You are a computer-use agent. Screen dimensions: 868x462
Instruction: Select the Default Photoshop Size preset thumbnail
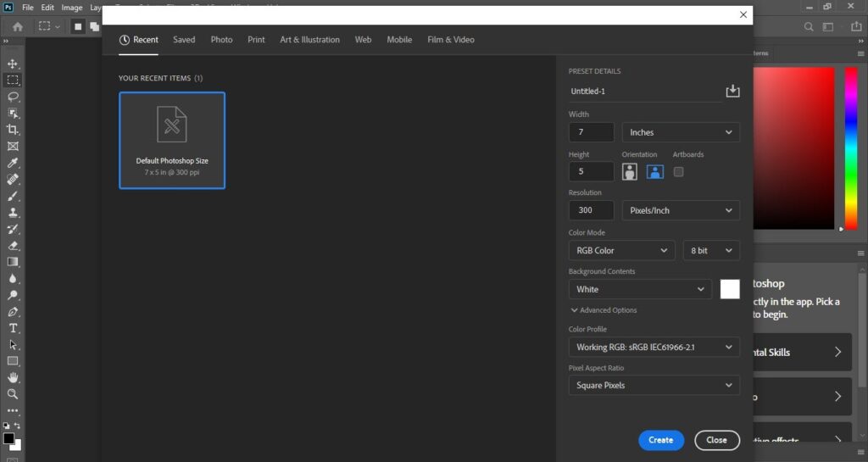tap(172, 141)
